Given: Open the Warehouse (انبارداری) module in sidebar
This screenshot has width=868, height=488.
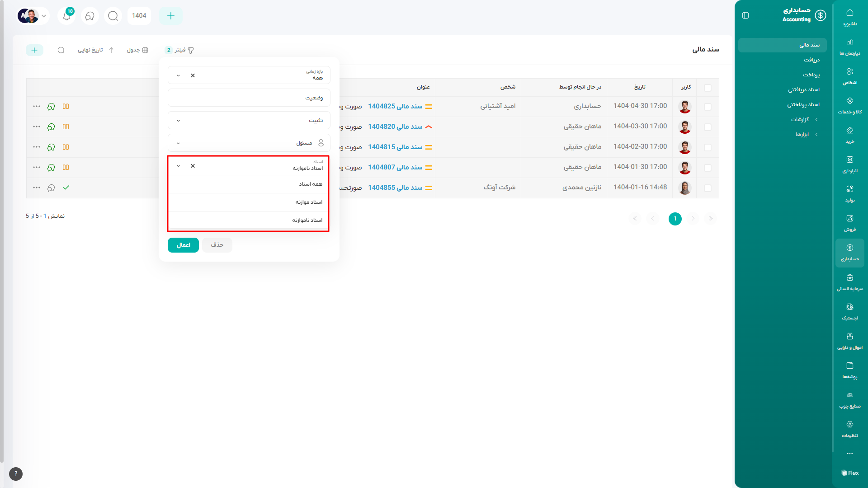Looking at the screenshot, I should pos(849,164).
